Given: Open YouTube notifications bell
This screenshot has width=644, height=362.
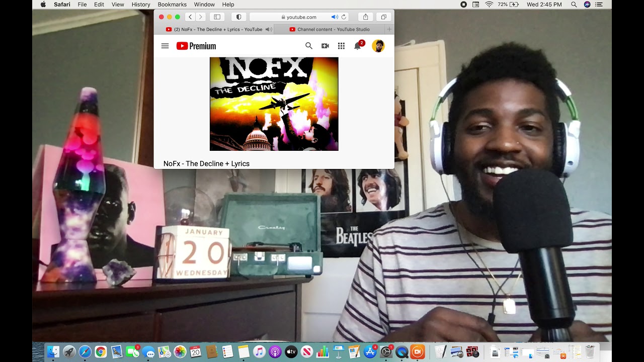Looking at the screenshot, I should [x=357, y=46].
